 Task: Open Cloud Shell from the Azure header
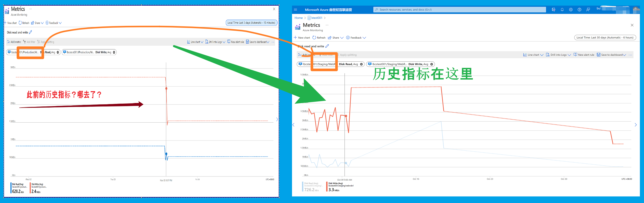(x=554, y=10)
